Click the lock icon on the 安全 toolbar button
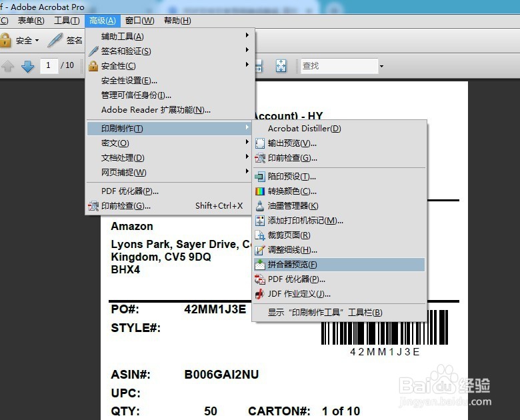Viewport: 520px width, 420px height. [x=5, y=40]
